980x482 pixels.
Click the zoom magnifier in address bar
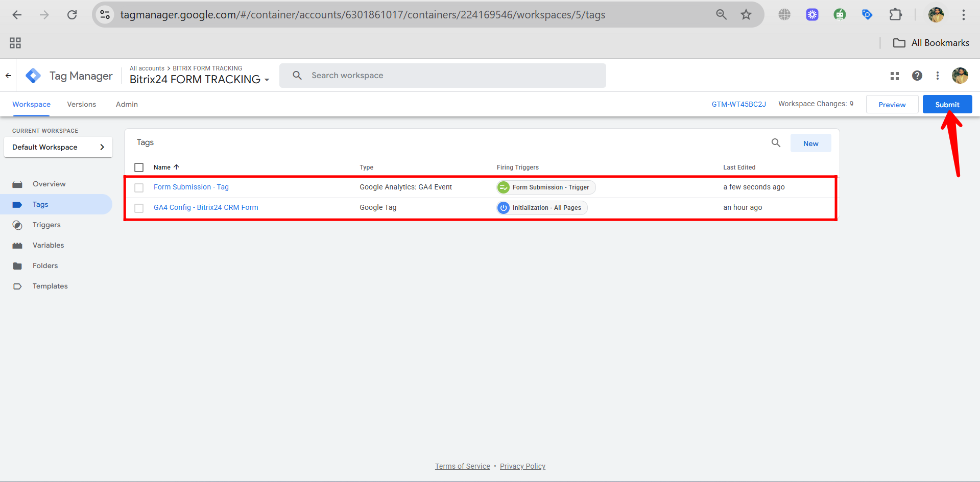pos(721,15)
